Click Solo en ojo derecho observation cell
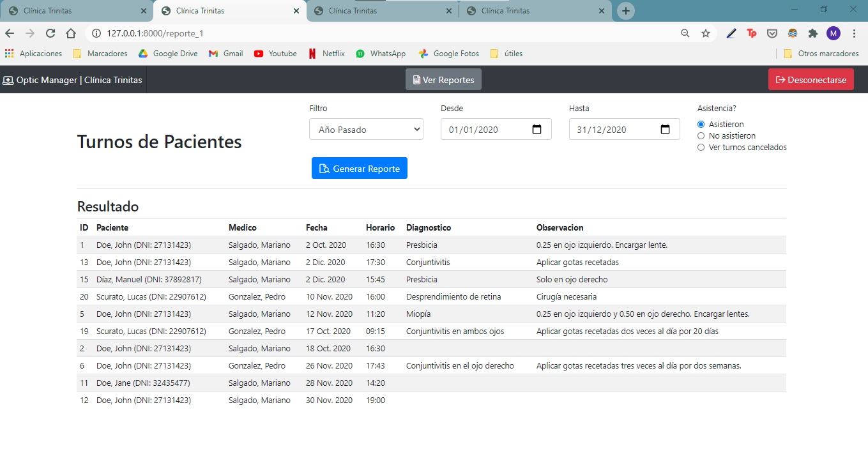Viewport: 868px width, 465px height. (x=572, y=279)
